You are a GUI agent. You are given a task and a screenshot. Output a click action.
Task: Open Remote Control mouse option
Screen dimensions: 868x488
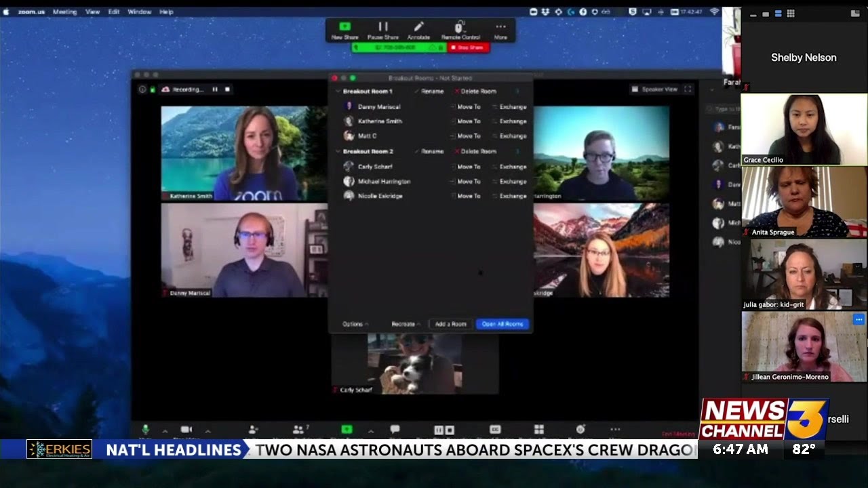460,30
